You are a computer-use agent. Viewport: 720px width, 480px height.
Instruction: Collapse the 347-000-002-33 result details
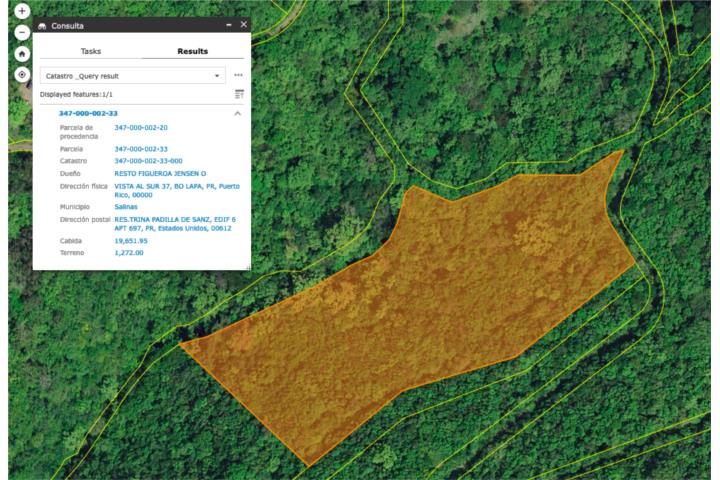[x=237, y=113]
